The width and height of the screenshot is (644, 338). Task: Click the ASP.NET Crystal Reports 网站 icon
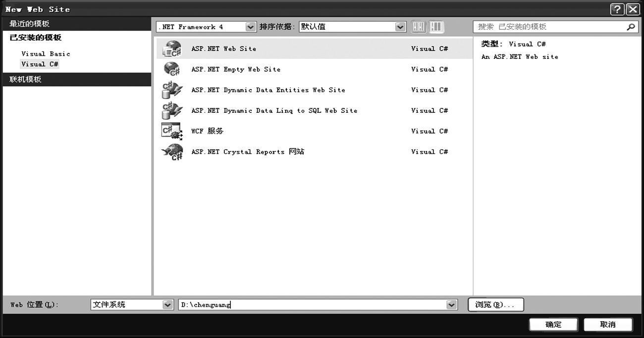172,151
